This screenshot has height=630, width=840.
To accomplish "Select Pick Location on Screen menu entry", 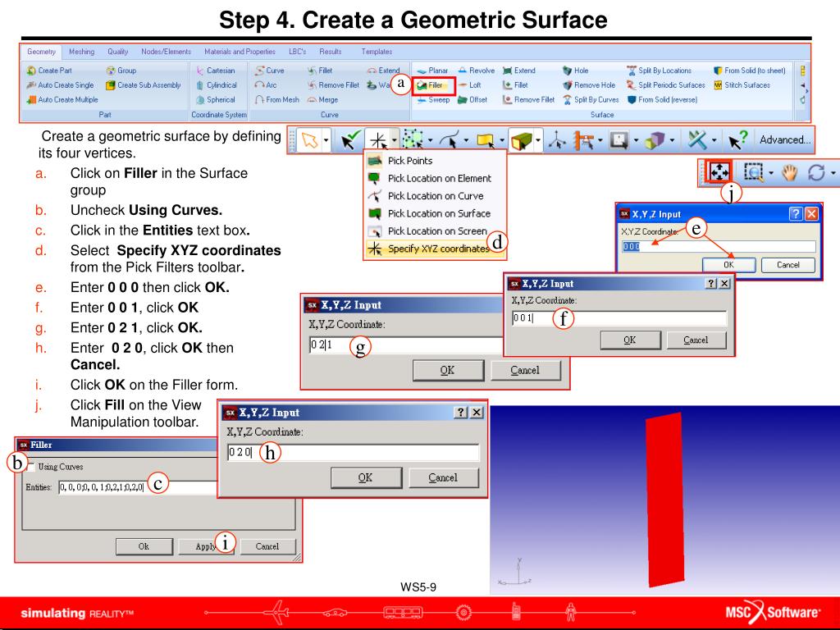I will [x=435, y=231].
